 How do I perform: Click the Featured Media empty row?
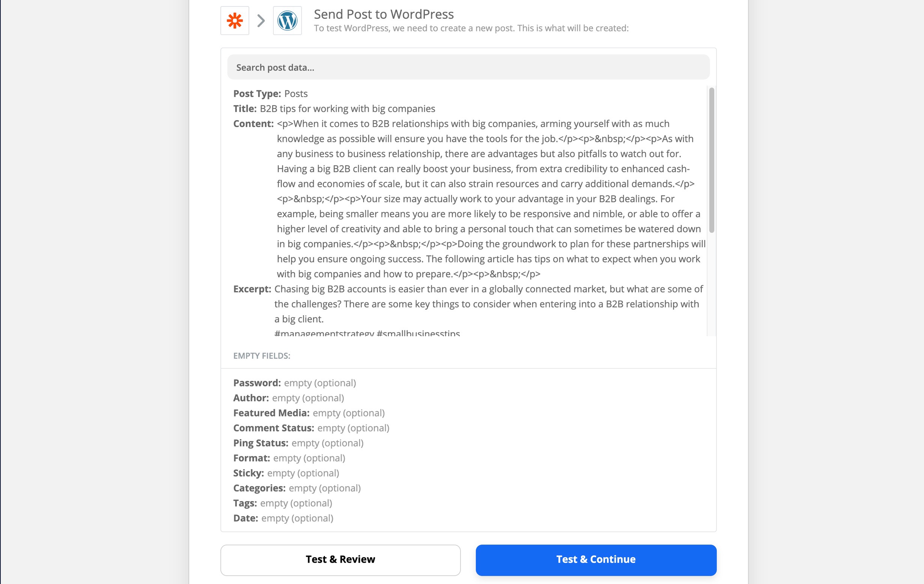[x=309, y=413]
